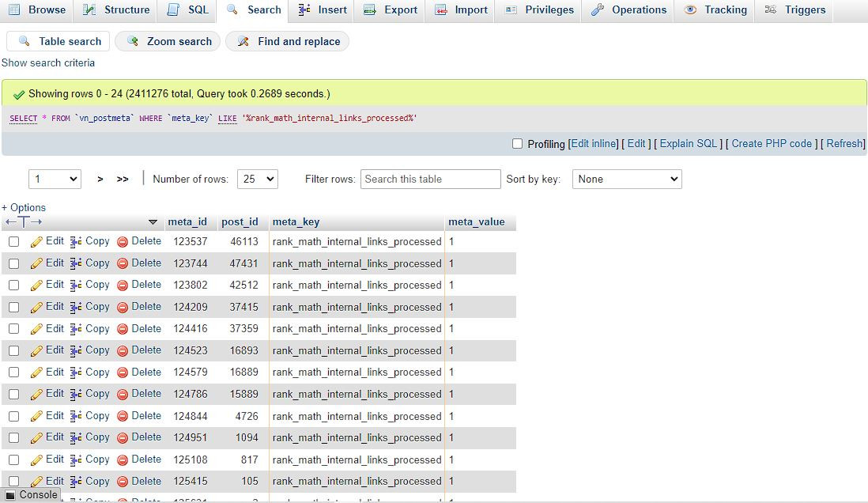This screenshot has width=868, height=503.
Task: Check the row with meta_id 123537
Action: coord(14,241)
